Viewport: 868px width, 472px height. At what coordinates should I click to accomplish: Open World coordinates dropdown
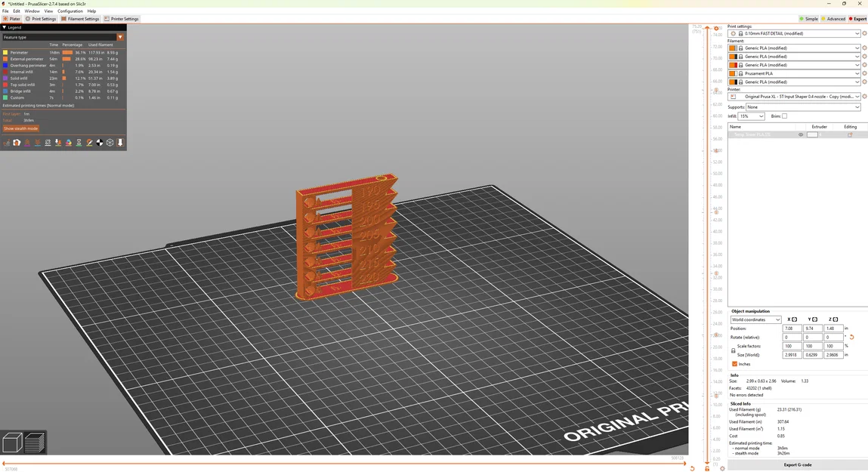point(755,319)
